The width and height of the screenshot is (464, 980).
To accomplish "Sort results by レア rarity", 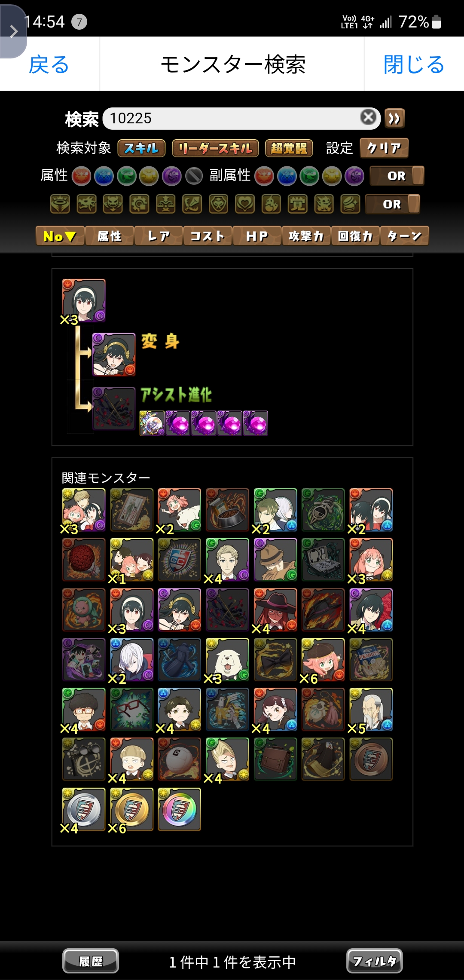I will pyautogui.click(x=159, y=236).
